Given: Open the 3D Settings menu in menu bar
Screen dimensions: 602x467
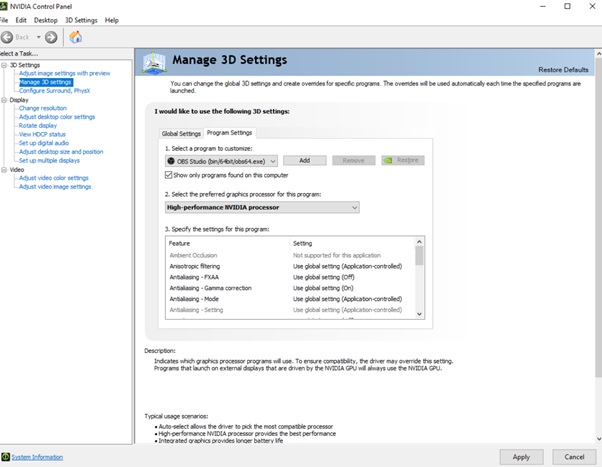Looking at the screenshot, I should (81, 20).
